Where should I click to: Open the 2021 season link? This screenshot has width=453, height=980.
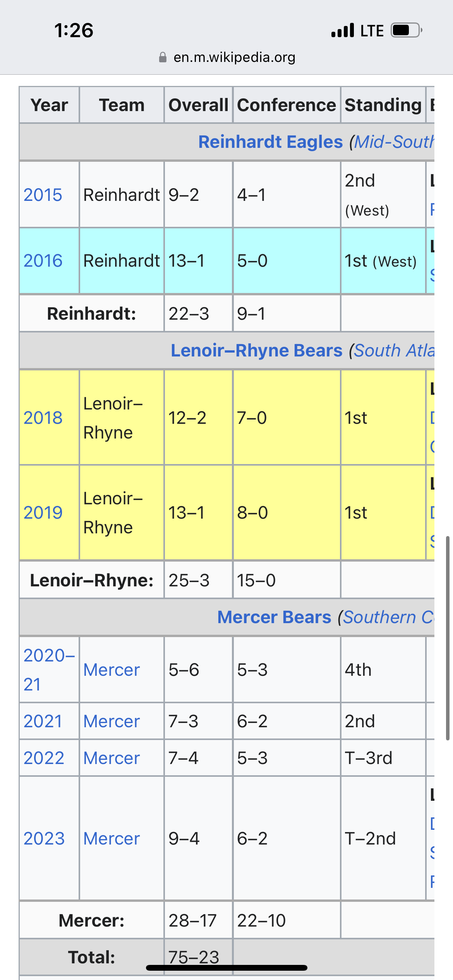pos(43,721)
